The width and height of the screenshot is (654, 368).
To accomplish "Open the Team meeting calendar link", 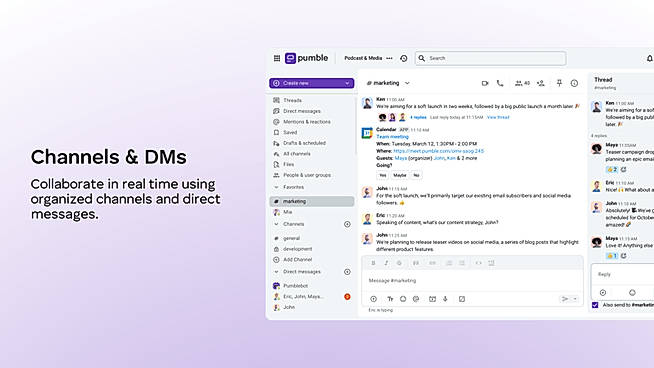I will (x=392, y=137).
